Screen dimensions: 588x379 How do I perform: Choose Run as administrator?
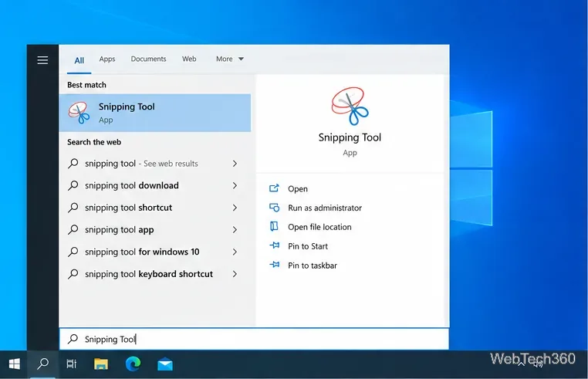(325, 208)
